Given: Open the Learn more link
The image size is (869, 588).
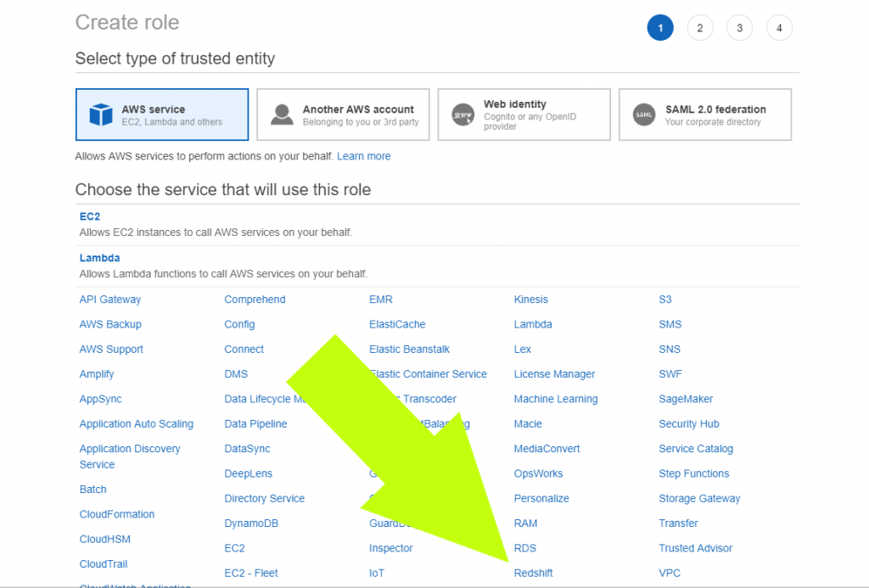Looking at the screenshot, I should [x=363, y=156].
